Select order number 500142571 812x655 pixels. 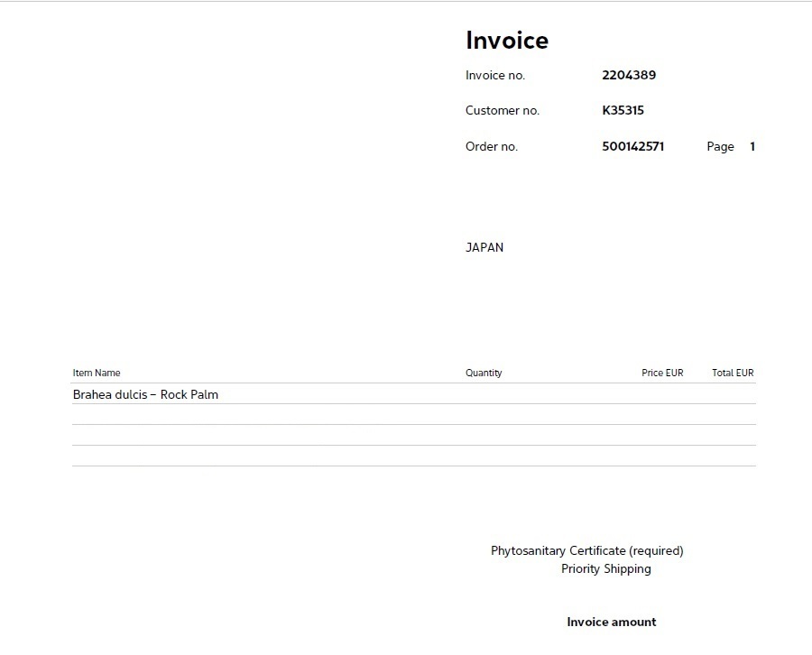click(632, 146)
